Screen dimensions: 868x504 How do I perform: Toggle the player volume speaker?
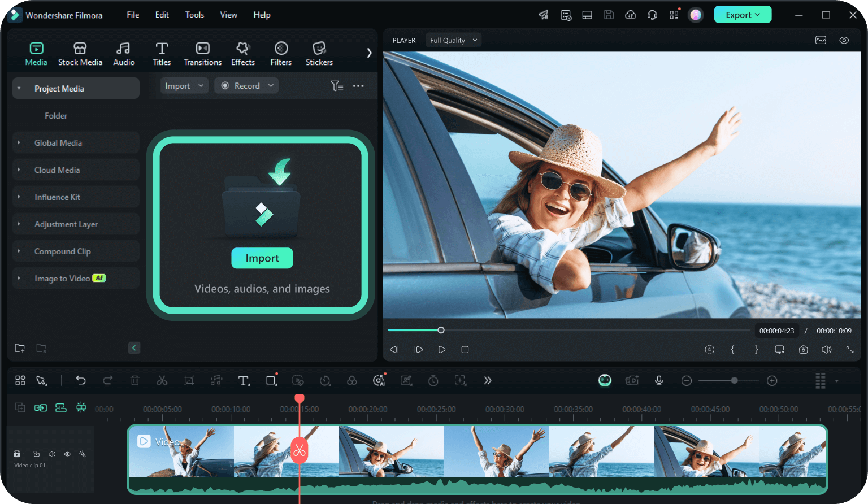click(x=826, y=350)
